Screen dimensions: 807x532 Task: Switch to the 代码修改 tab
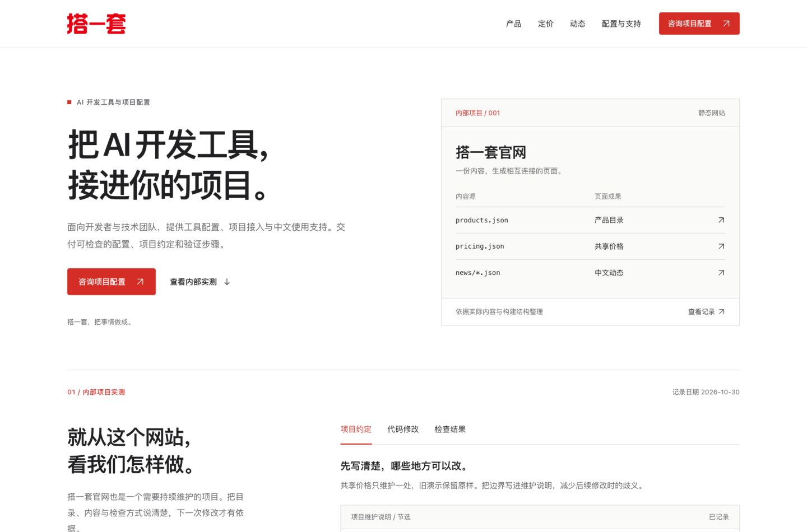tap(403, 430)
